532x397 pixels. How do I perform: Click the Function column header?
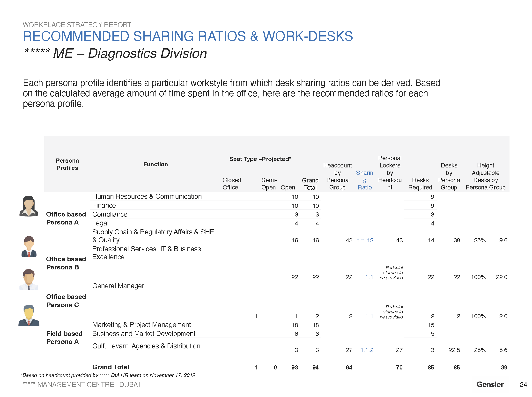(155, 164)
